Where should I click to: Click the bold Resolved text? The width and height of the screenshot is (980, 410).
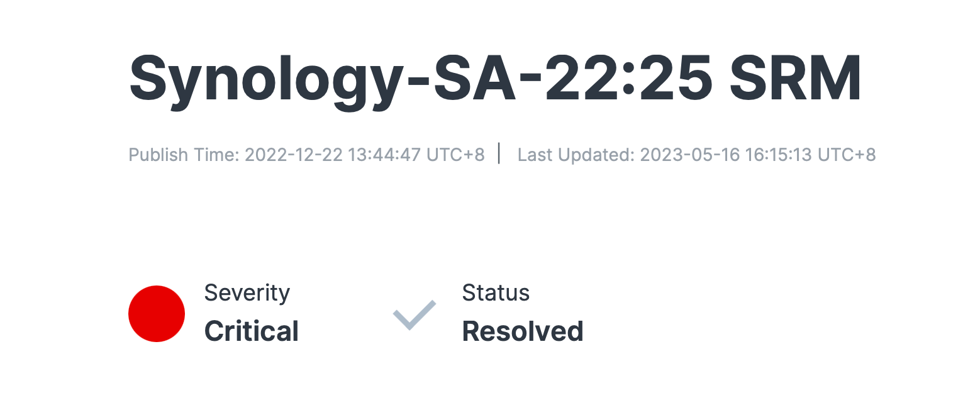(523, 331)
